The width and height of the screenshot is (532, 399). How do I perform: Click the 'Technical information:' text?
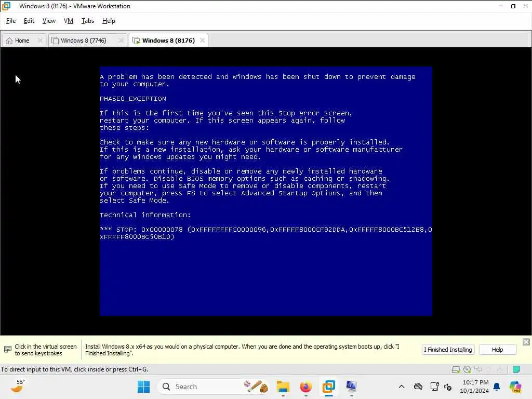click(145, 215)
